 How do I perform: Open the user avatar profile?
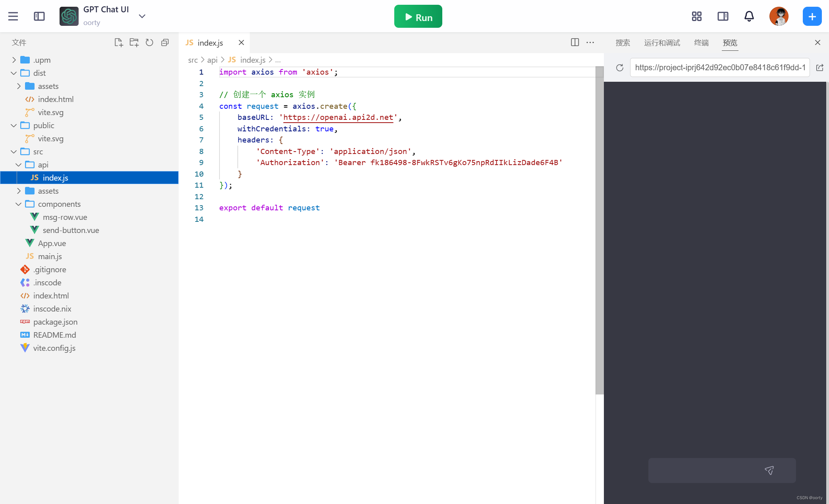tap(779, 16)
